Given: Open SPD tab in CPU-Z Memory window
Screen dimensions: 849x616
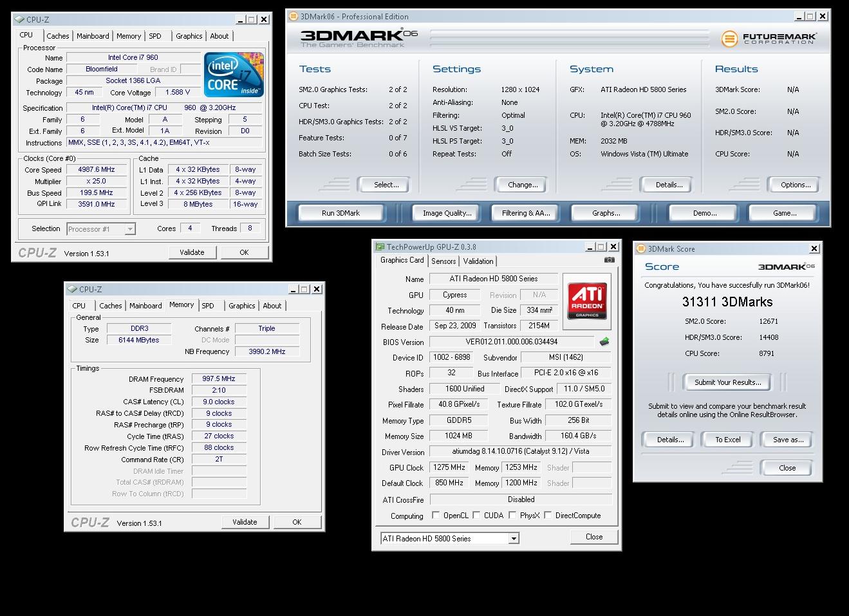Looking at the screenshot, I should (x=208, y=306).
